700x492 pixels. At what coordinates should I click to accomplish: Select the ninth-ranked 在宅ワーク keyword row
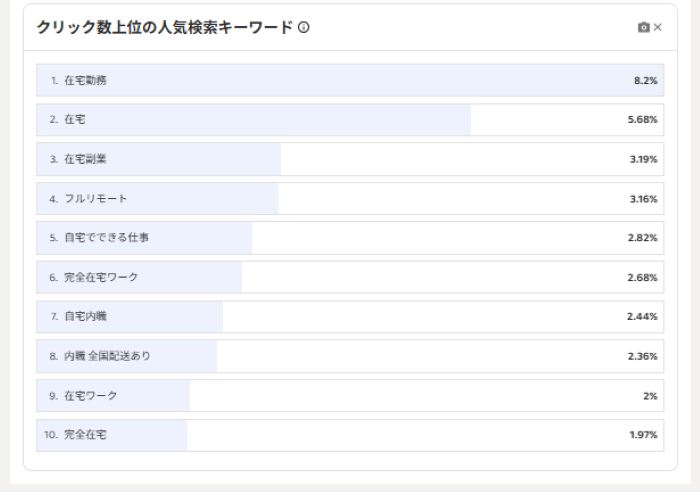(x=350, y=396)
